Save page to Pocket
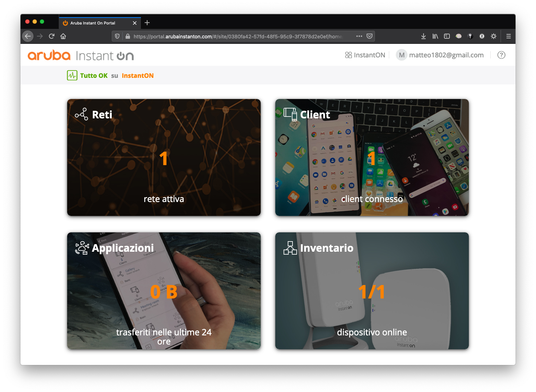 [x=370, y=36]
